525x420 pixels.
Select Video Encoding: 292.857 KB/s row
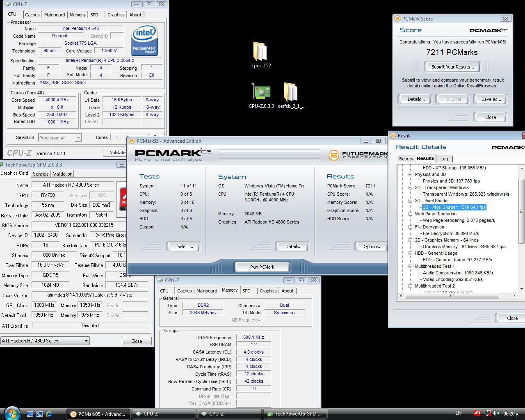pyautogui.click(x=452, y=279)
